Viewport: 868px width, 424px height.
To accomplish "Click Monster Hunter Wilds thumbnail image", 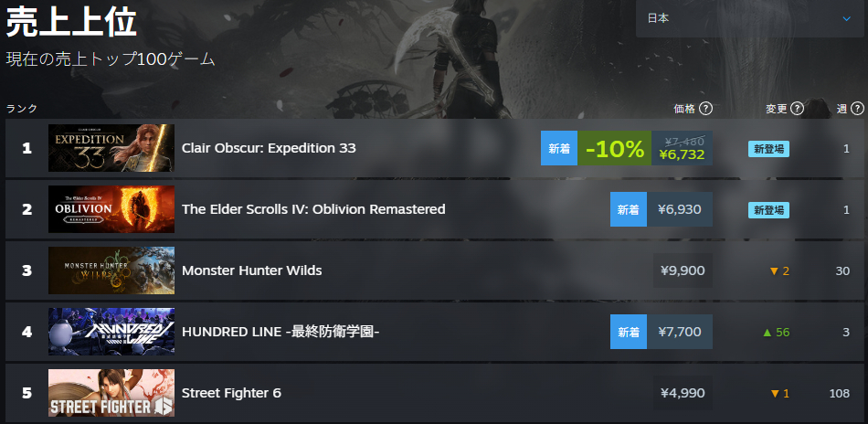I will point(111,270).
